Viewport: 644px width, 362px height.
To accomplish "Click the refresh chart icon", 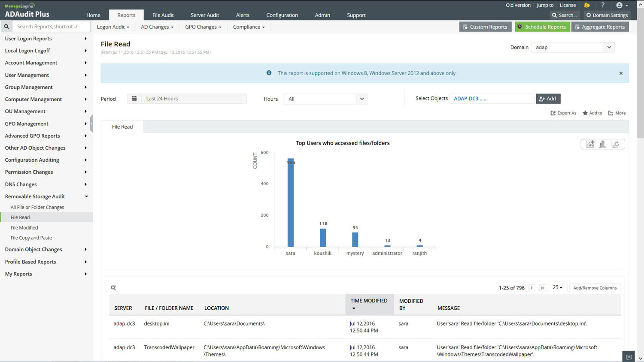I will pos(615,144).
